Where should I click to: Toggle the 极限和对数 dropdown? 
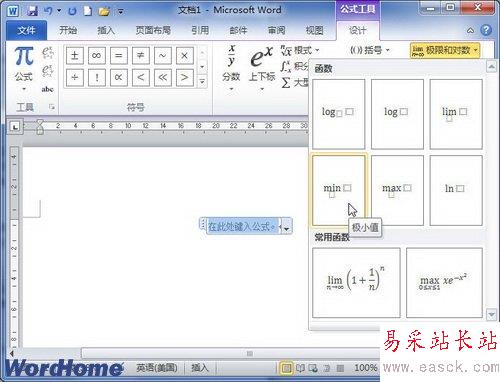445,51
